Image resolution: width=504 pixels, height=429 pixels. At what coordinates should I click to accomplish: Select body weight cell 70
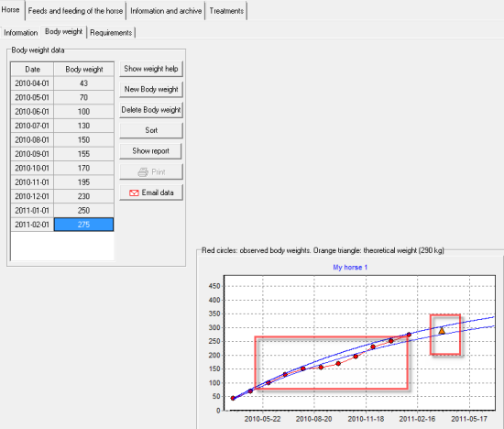84,97
